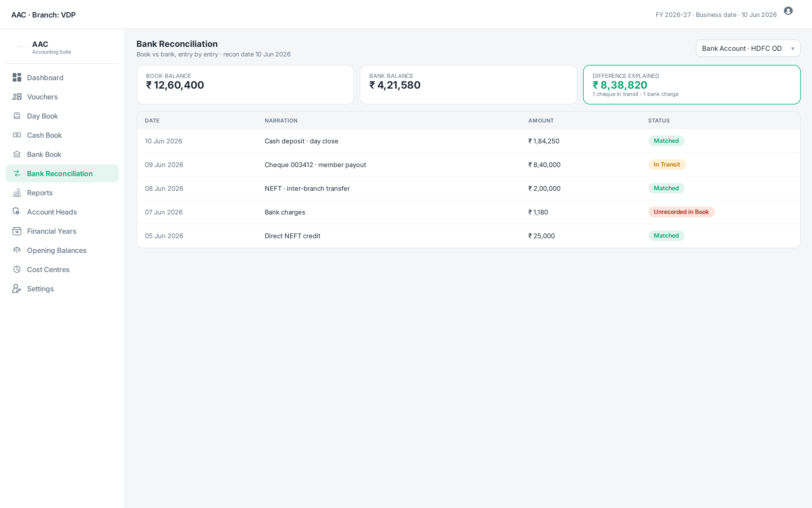Go to Financial Years
Image resolution: width=812 pixels, height=508 pixels.
click(62, 231)
